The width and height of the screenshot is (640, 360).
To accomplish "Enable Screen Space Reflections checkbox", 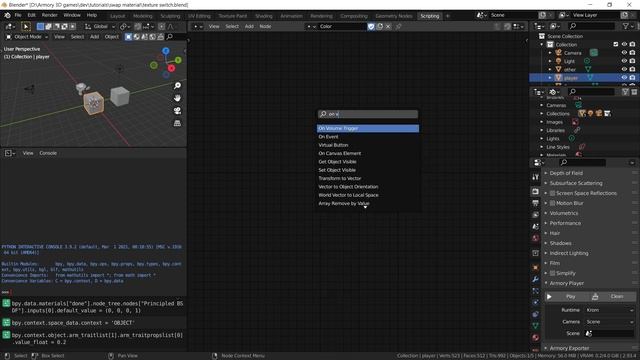I will click(x=552, y=193).
